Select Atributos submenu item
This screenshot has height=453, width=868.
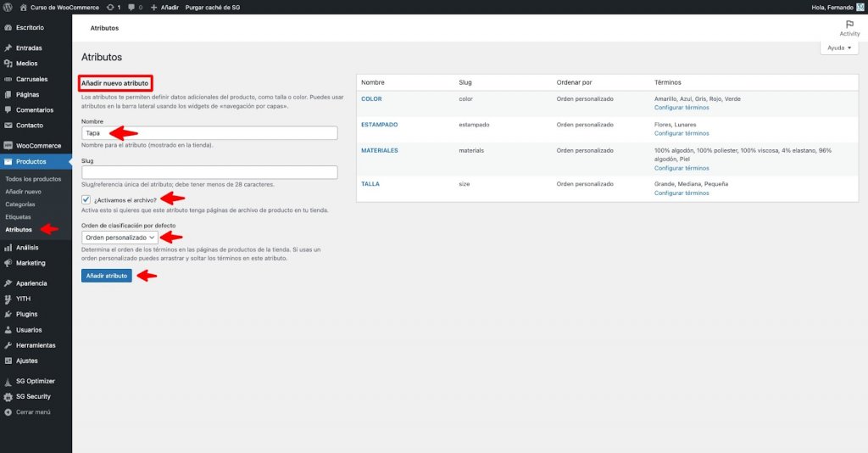[19, 229]
